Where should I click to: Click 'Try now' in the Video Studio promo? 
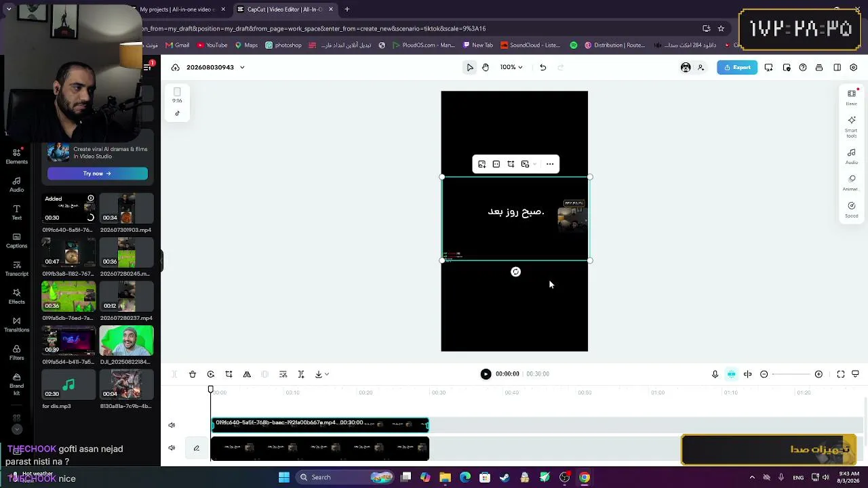(97, 174)
